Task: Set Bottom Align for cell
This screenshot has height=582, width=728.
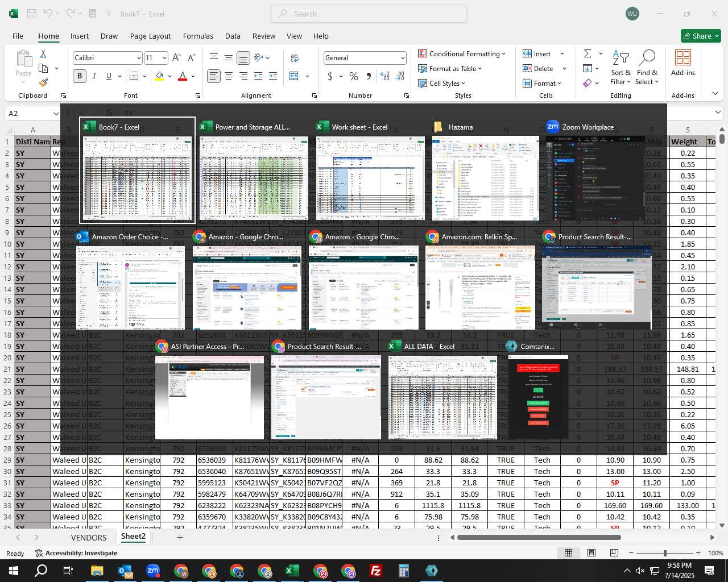Action: point(243,58)
